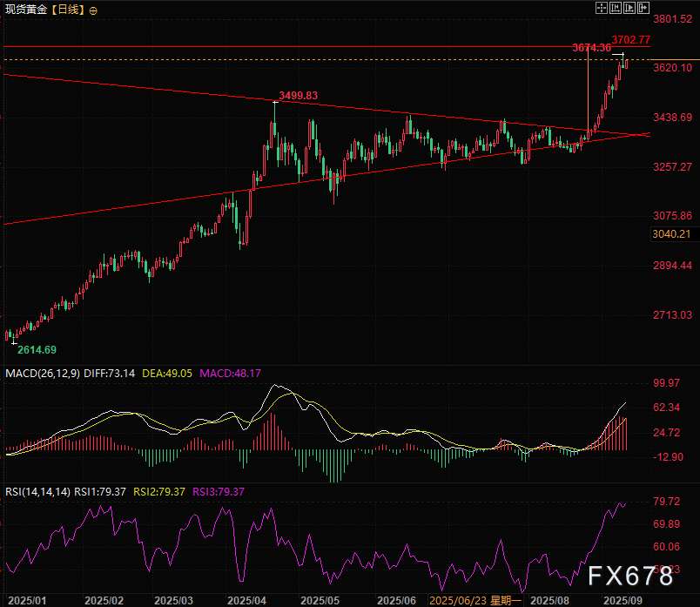Click the 3702.77 high price label
700x607 pixels.
(x=630, y=40)
